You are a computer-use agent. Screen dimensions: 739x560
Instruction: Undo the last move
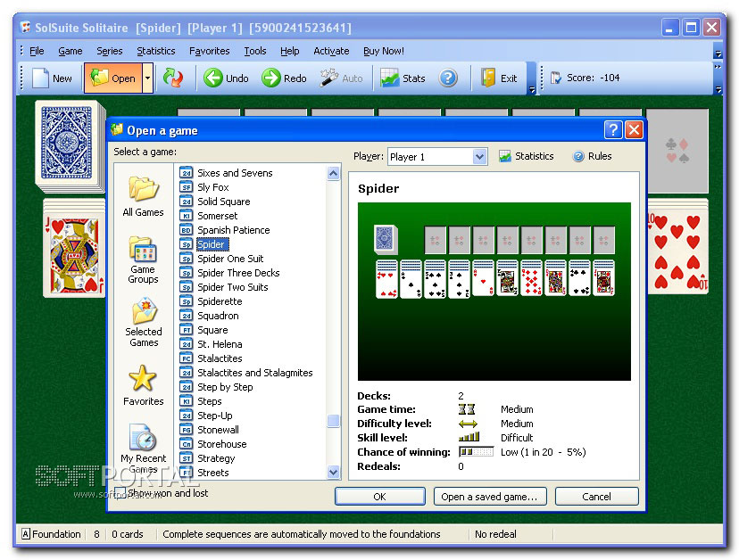pyautogui.click(x=226, y=78)
